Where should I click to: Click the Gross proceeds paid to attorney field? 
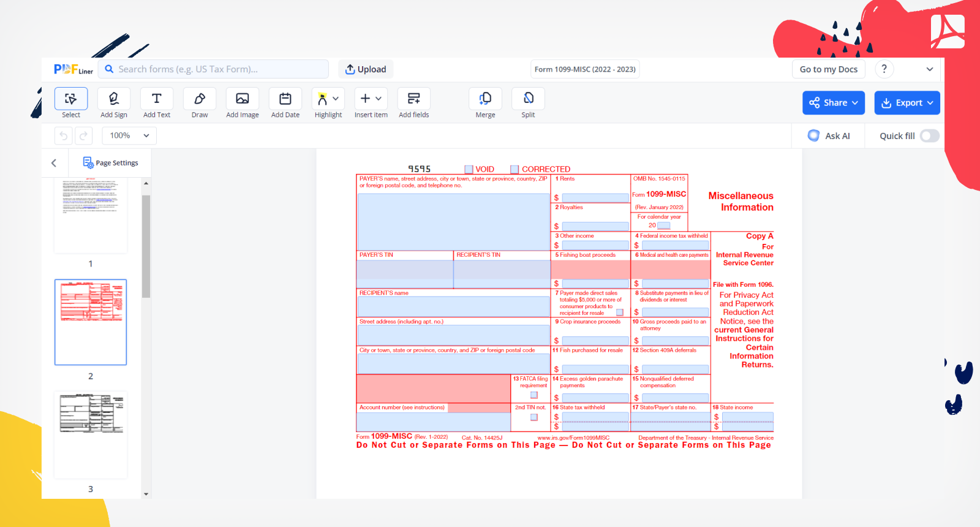[675, 341]
